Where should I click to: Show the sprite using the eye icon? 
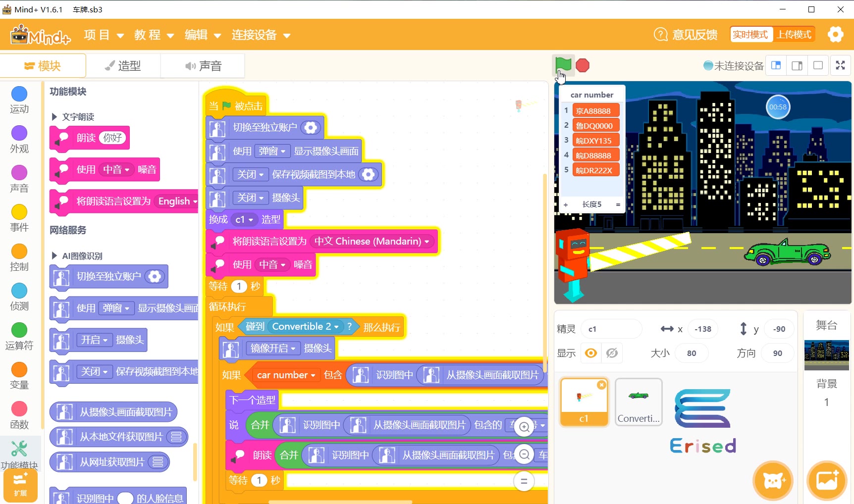(x=590, y=353)
